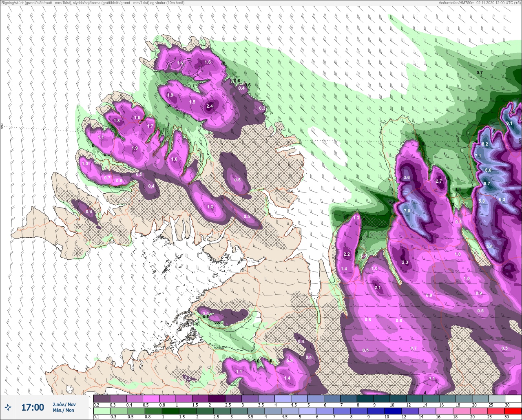Click the 9.1 precipitation value on the map
Viewport: 522px width, 420px height.
click(509, 123)
